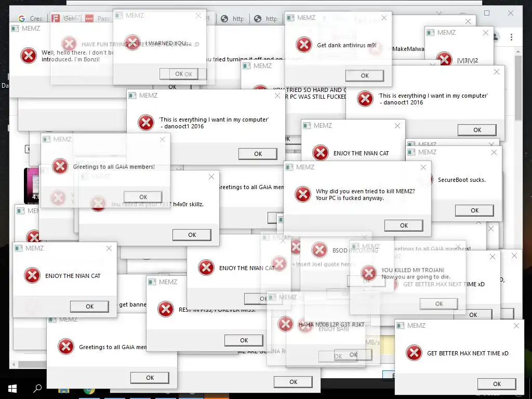The width and height of the screenshot is (532, 399).
Task: Click title bar icon of the Bonzi dialog
Action: pyautogui.click(x=15, y=28)
